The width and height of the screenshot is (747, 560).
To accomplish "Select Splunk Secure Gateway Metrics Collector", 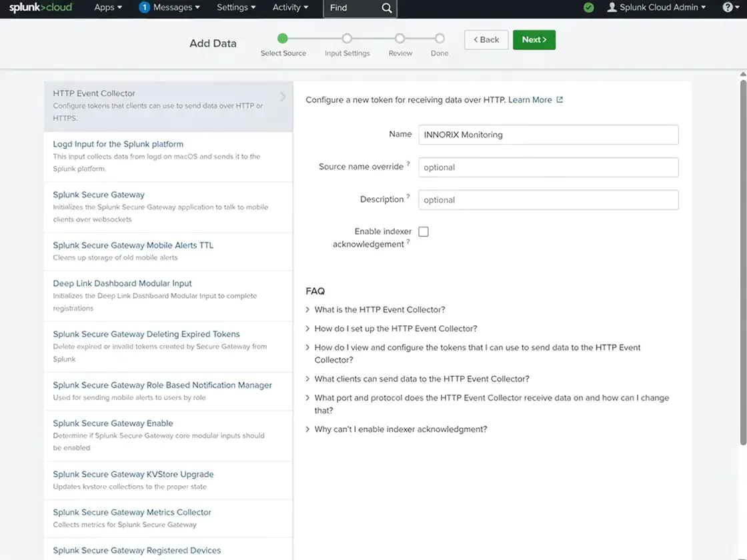I will coord(169,519).
